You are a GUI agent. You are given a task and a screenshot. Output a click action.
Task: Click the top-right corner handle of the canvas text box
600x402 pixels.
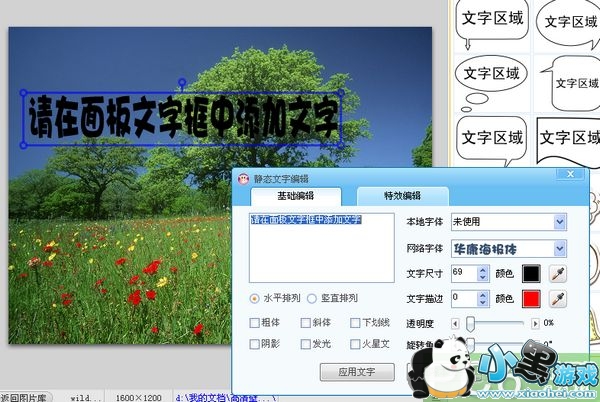pos(341,93)
